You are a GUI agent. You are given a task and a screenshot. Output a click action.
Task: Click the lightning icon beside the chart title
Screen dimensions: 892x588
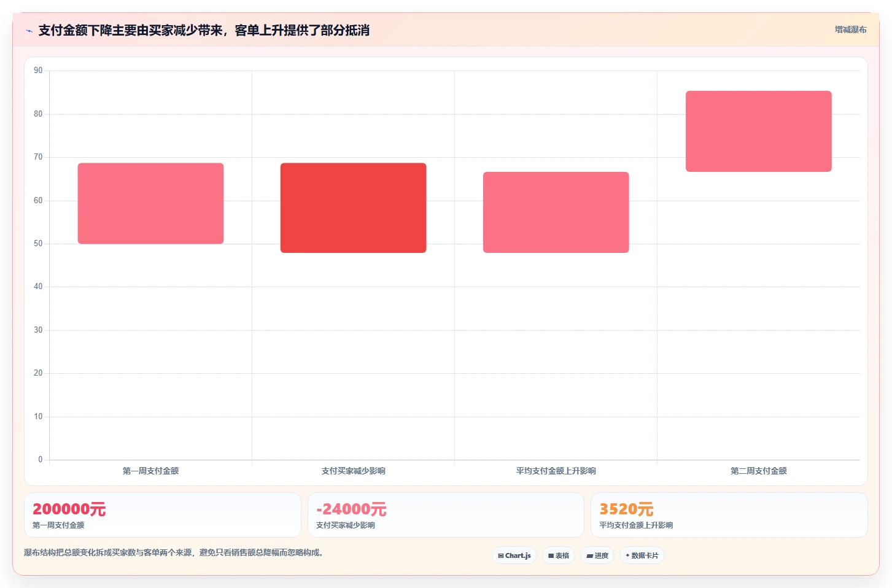pos(29,31)
